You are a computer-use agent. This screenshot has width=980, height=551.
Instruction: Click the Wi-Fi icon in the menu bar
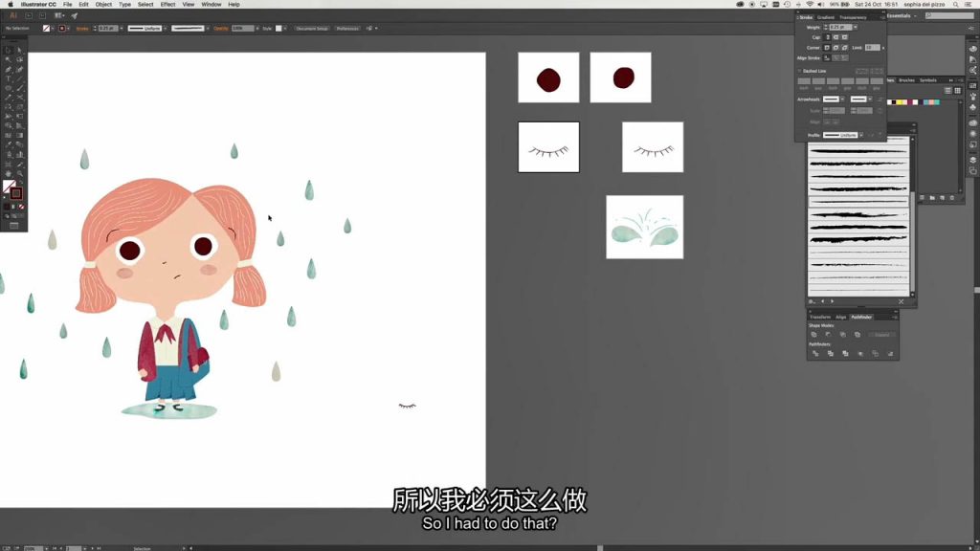[x=810, y=5]
